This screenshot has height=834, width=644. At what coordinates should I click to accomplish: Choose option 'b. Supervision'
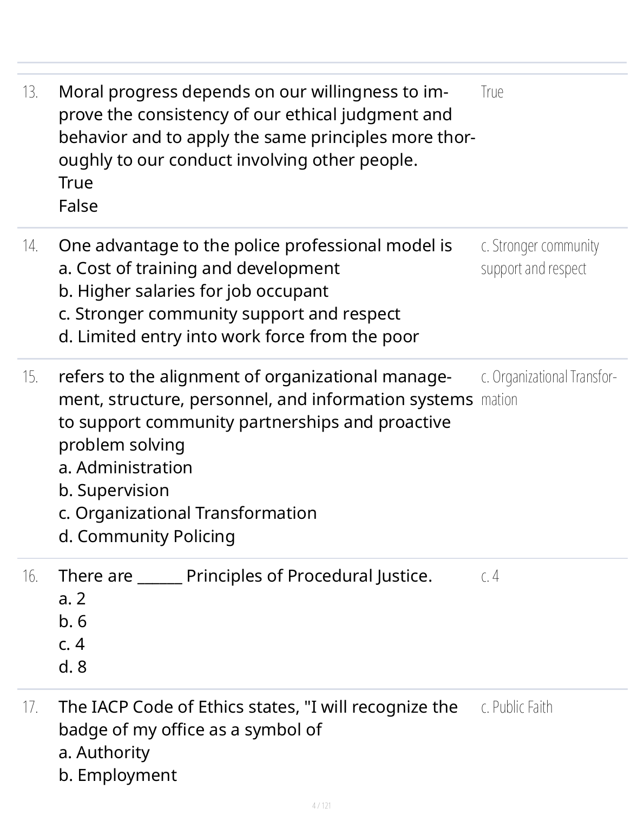tap(114, 491)
